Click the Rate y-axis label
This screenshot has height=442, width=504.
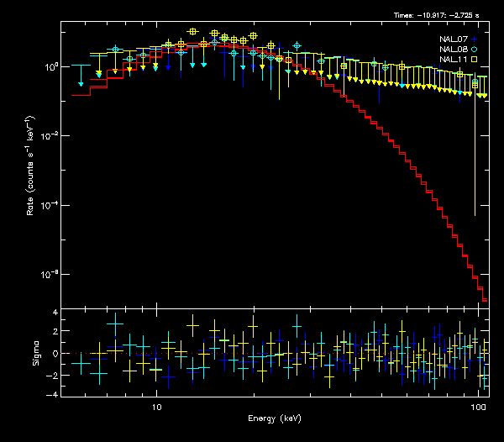click(x=30, y=166)
